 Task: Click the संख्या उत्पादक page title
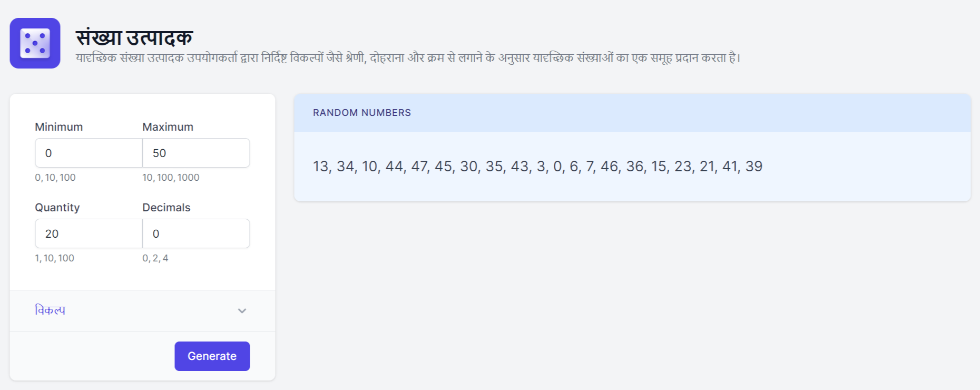point(134,38)
